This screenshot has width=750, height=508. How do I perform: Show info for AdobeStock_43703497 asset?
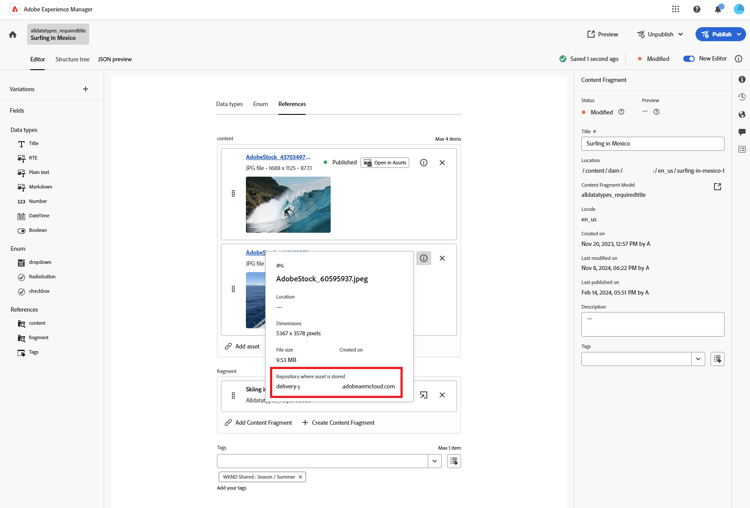tap(424, 163)
